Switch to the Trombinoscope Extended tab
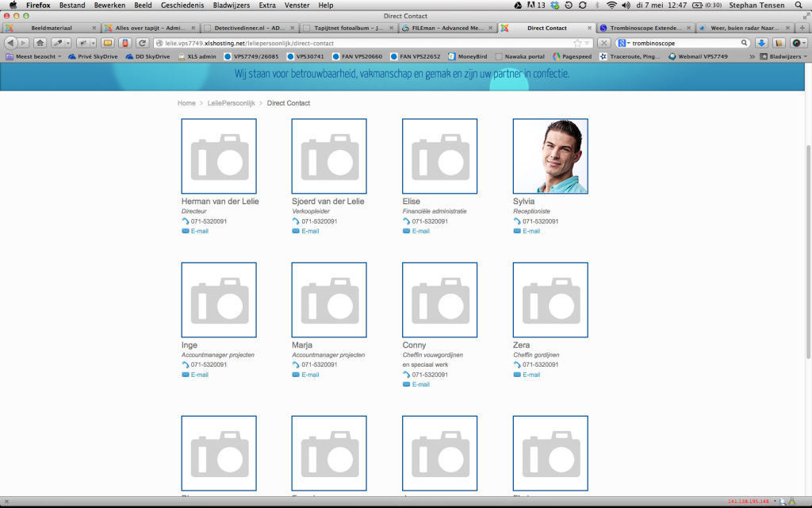Image resolution: width=812 pixels, height=508 pixels. (644, 28)
